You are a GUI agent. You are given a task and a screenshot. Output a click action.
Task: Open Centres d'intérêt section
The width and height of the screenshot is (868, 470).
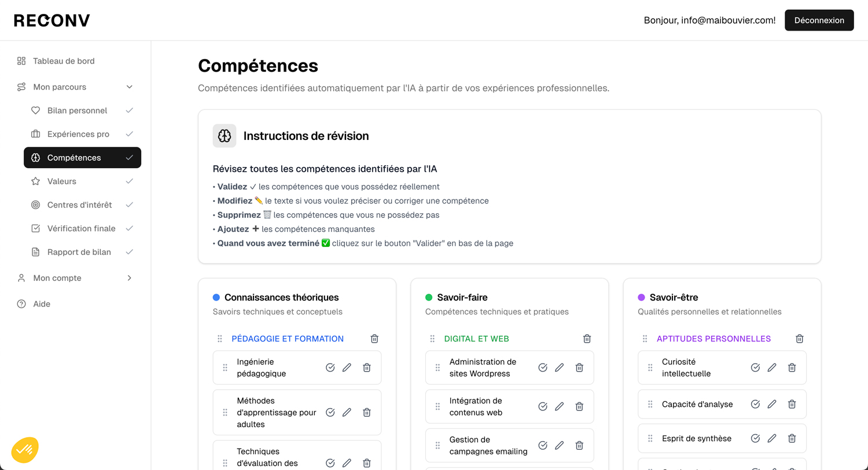pos(82,205)
